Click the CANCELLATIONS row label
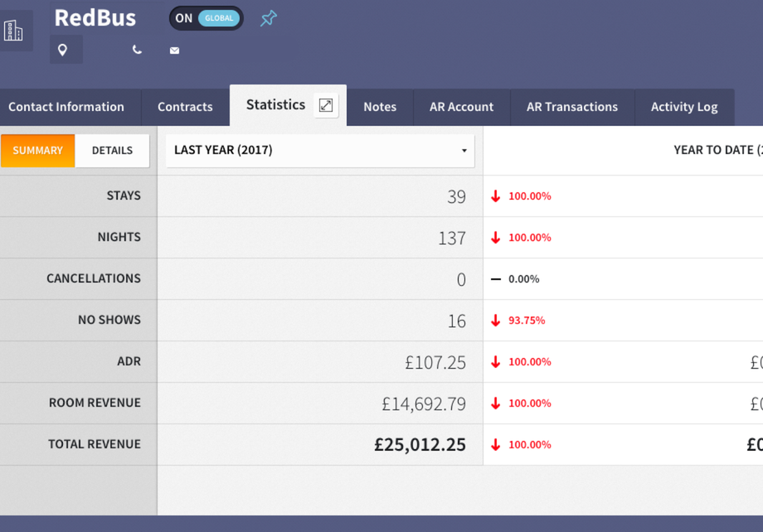Image resolution: width=763 pixels, height=532 pixels. pyautogui.click(x=94, y=278)
